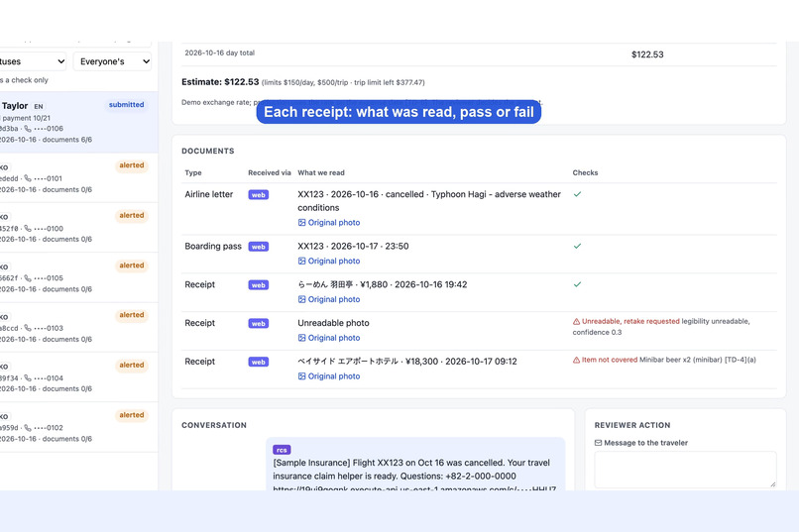Select the alerted claim with phone ····0105

click(x=78, y=277)
